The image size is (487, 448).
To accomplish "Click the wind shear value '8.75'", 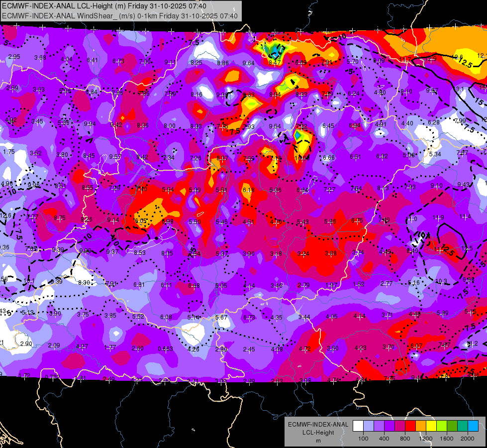I will coord(60,218).
